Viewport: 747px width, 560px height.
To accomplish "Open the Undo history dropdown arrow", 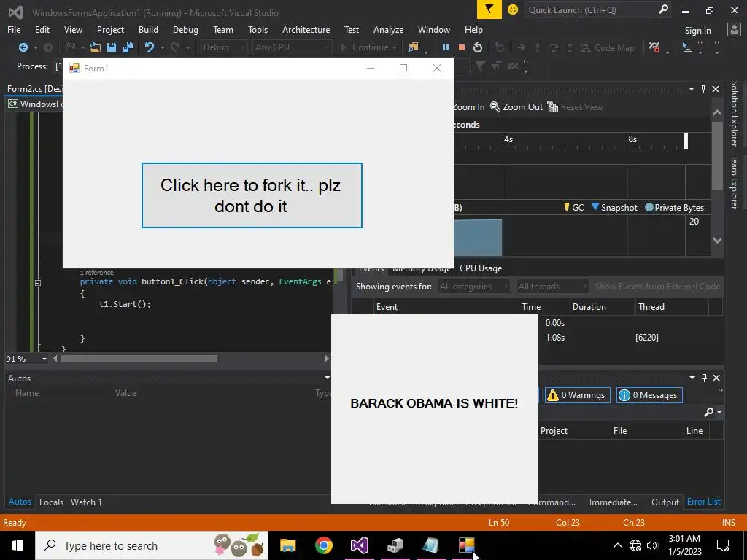I will (163, 47).
